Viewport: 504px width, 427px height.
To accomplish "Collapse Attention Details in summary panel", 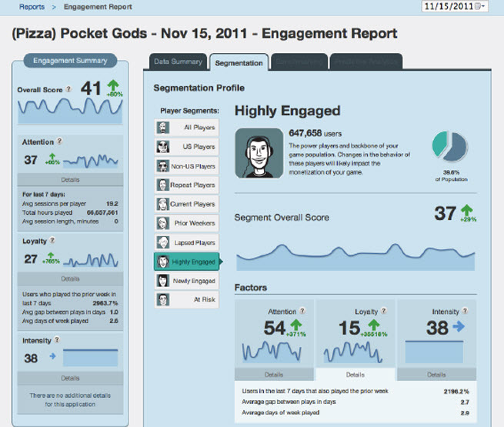I will [70, 179].
